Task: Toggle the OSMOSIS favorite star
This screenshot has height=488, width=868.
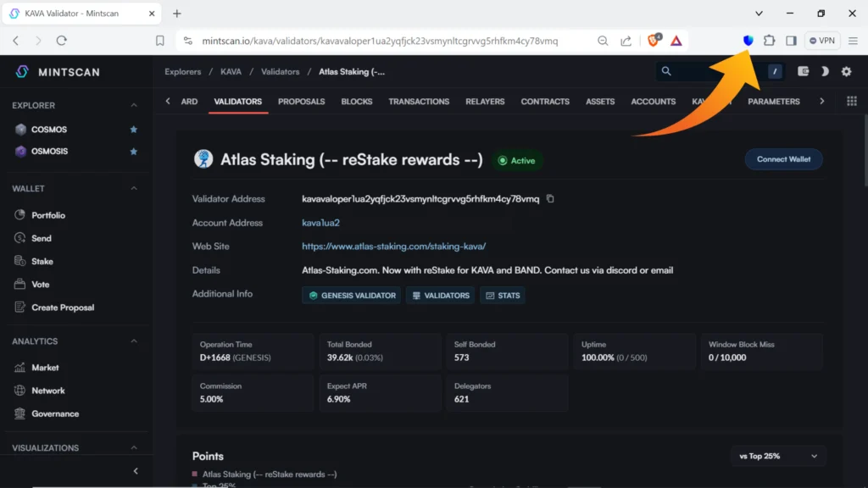Action: pos(133,152)
